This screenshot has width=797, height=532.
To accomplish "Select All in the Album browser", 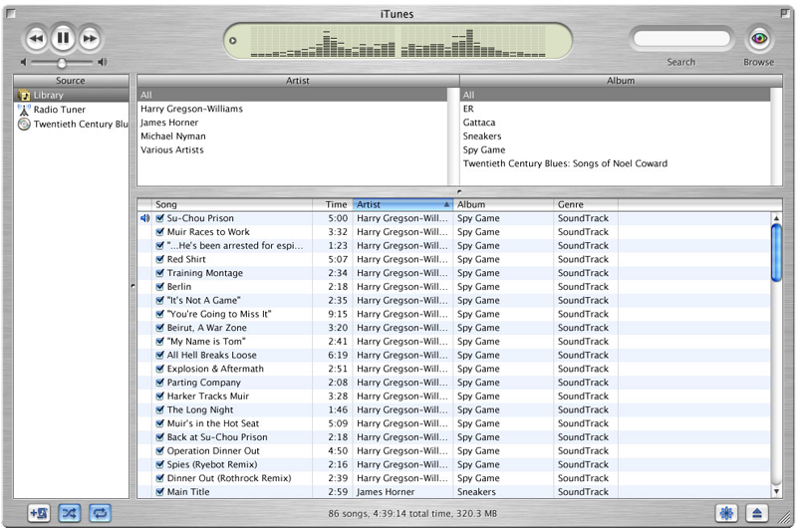I will click(x=616, y=95).
